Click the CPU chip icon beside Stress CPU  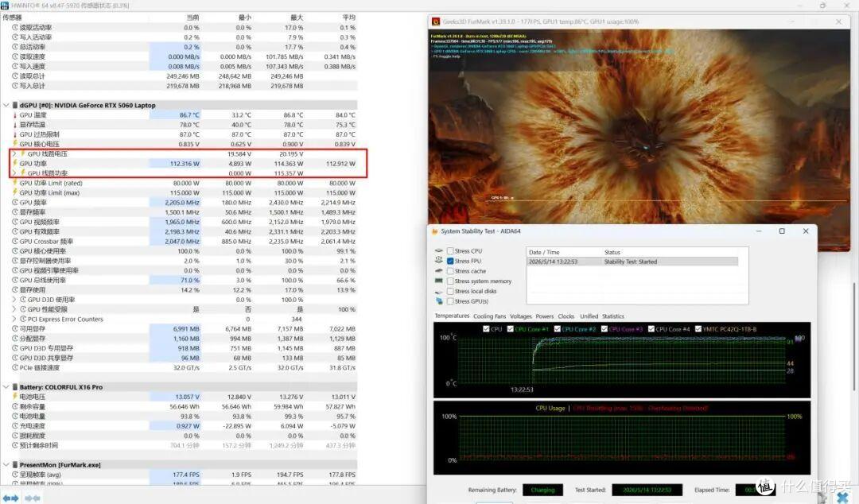click(x=439, y=251)
